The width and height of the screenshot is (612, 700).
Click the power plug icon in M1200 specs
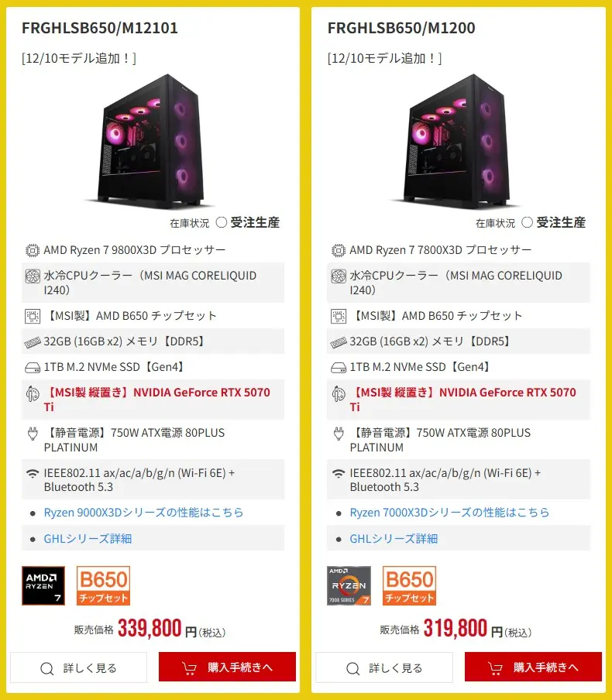tap(339, 434)
